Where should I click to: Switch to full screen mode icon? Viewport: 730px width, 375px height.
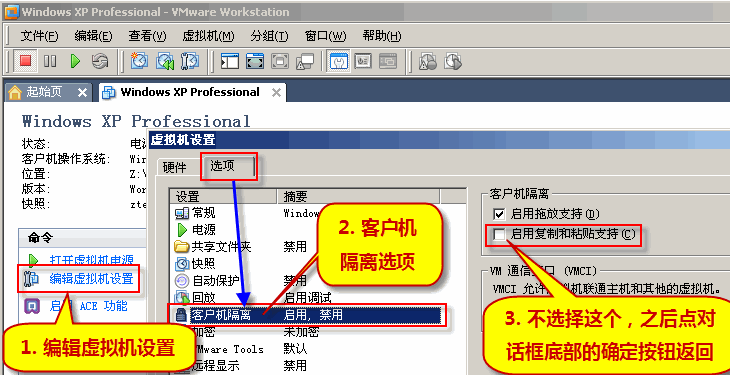point(255,61)
